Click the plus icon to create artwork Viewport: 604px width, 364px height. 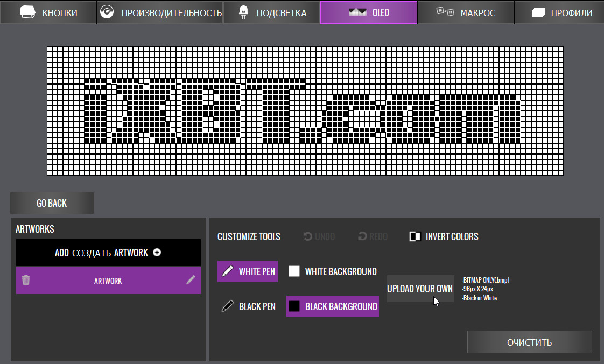point(157,253)
